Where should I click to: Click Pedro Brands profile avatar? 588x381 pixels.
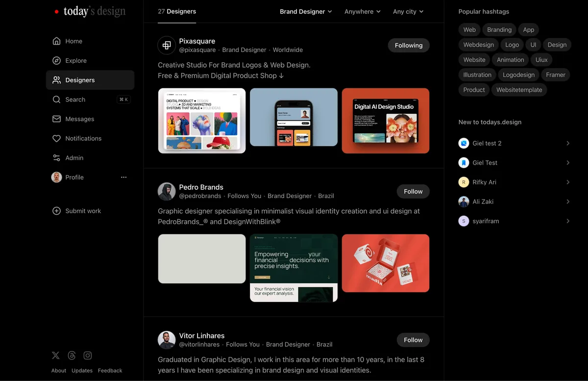[167, 191]
